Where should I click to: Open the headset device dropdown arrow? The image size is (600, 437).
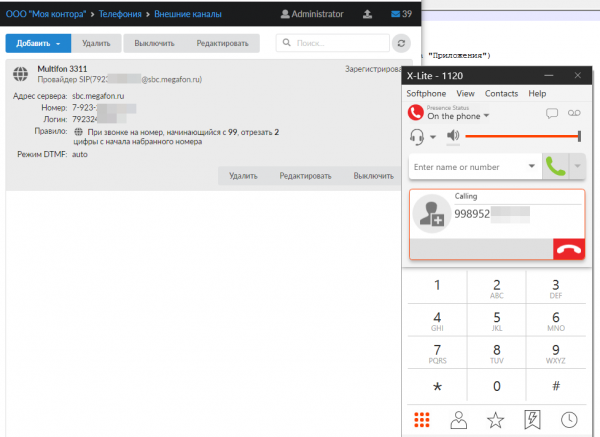tap(434, 137)
